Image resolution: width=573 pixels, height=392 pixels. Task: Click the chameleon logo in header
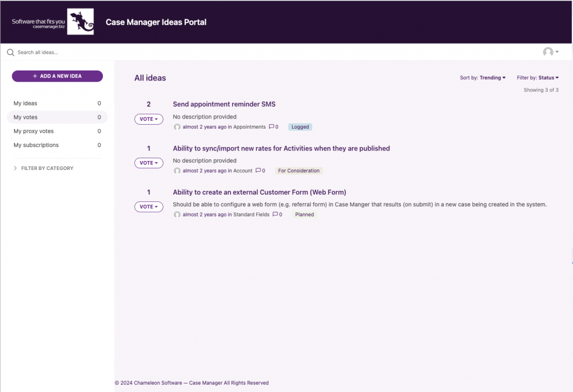point(81,22)
